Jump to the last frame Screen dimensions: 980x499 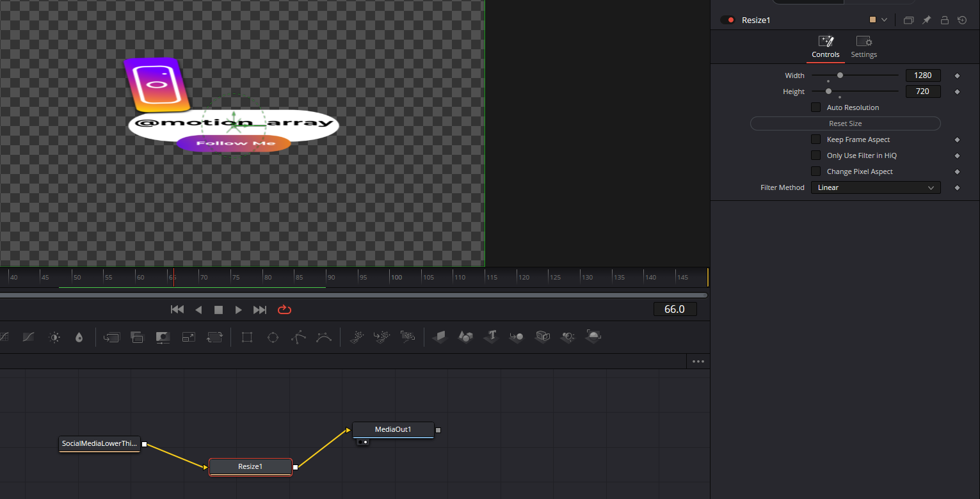[x=260, y=310]
